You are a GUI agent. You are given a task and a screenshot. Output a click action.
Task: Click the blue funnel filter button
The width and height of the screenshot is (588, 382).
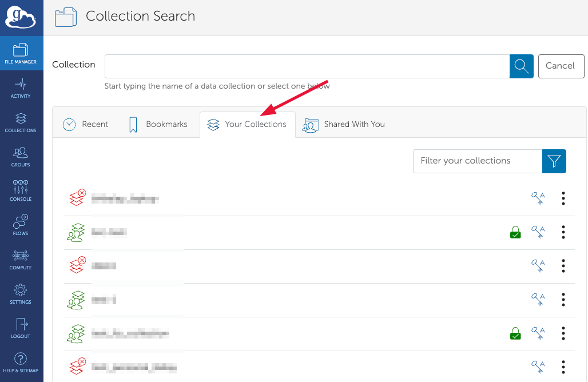coord(554,161)
